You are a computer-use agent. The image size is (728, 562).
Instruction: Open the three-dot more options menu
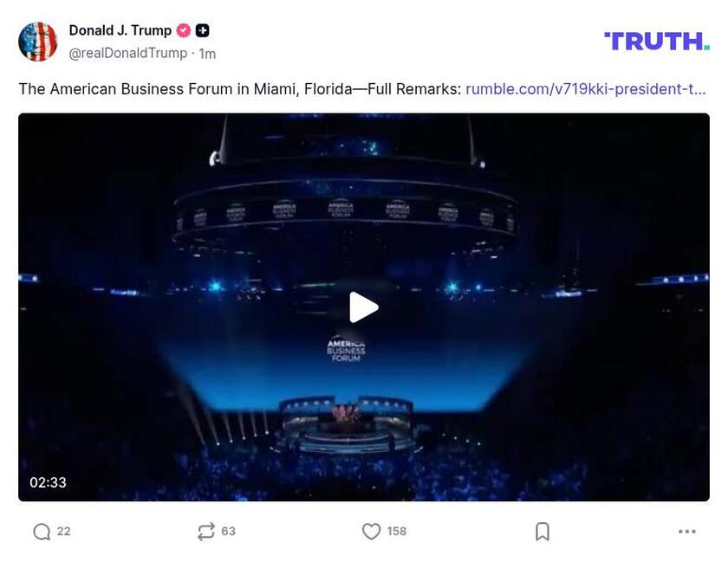pyautogui.click(x=686, y=532)
